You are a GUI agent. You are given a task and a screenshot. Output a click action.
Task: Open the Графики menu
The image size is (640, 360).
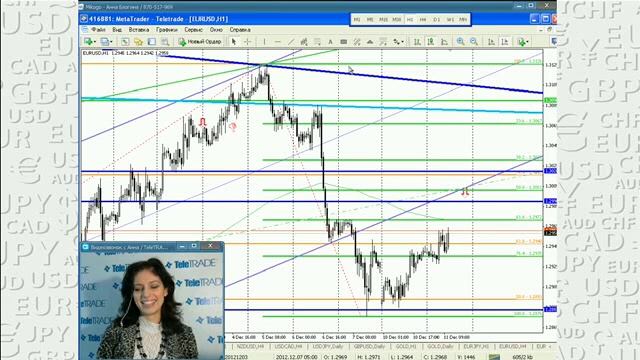[167, 30]
